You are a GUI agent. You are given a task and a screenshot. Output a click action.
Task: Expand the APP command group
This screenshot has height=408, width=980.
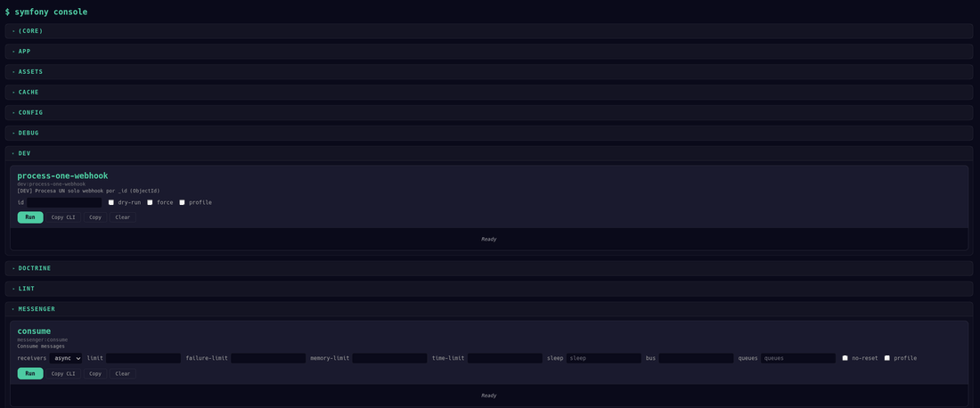489,52
